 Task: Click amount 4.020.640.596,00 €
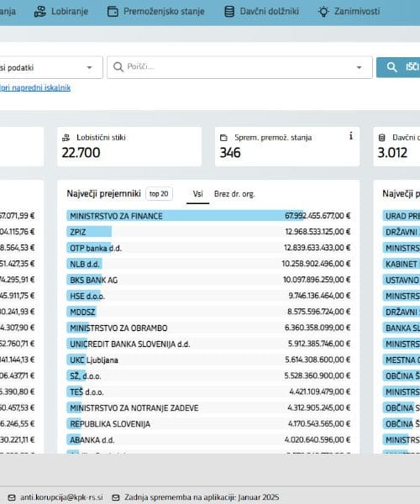[318, 439]
